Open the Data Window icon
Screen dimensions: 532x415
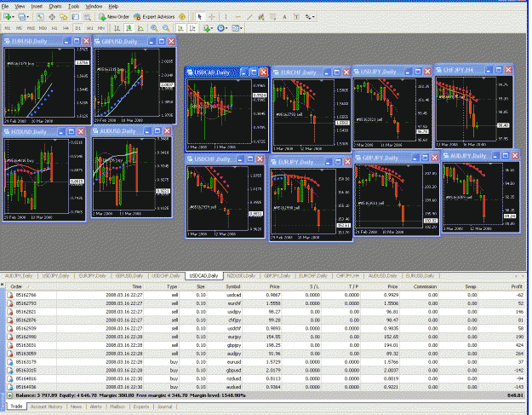[x=52, y=17]
